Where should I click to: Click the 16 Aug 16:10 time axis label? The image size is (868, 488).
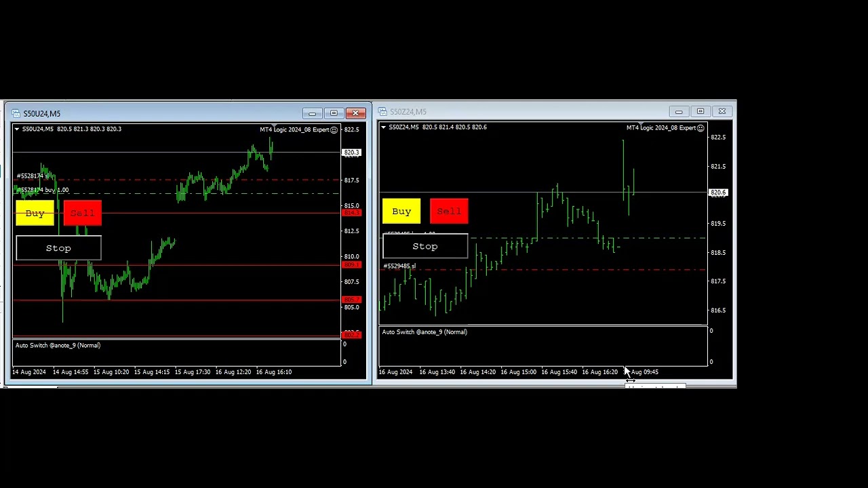pyautogui.click(x=274, y=372)
